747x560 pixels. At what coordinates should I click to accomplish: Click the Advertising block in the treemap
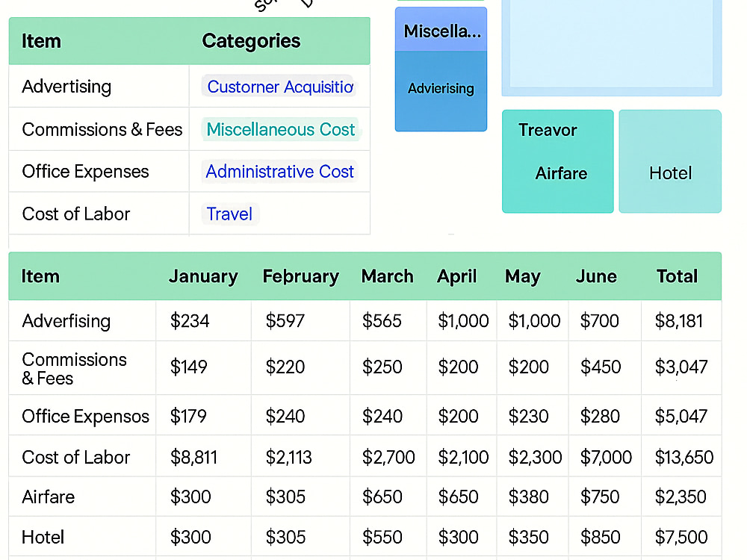pyautogui.click(x=441, y=90)
